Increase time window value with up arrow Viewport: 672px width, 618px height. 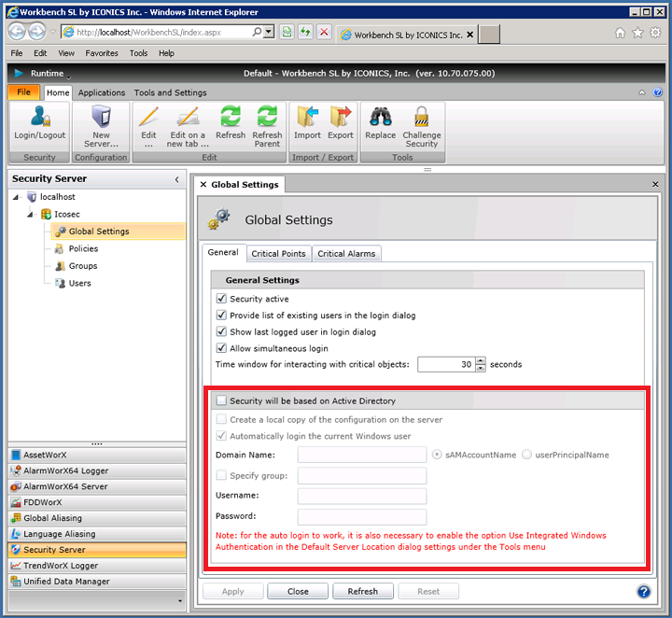pos(481,360)
